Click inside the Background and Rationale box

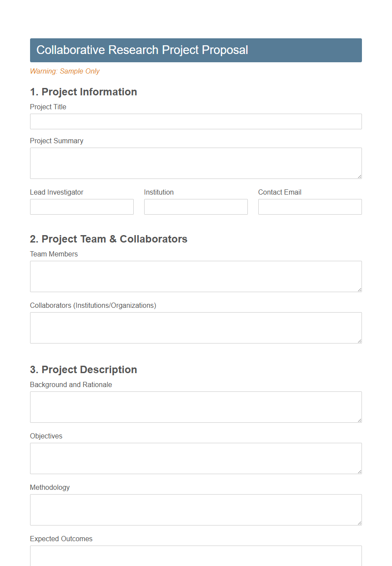click(x=196, y=407)
